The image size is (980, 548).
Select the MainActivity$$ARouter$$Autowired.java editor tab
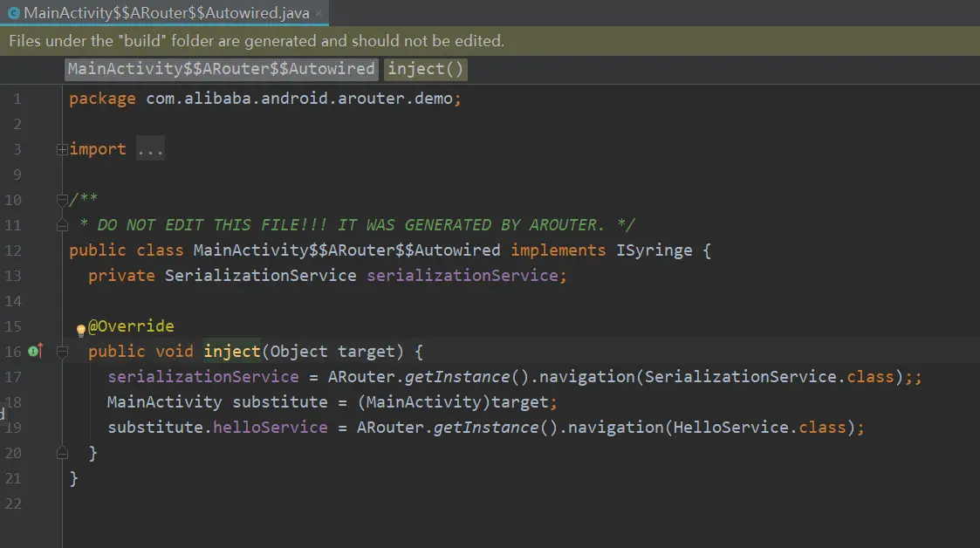click(165, 12)
